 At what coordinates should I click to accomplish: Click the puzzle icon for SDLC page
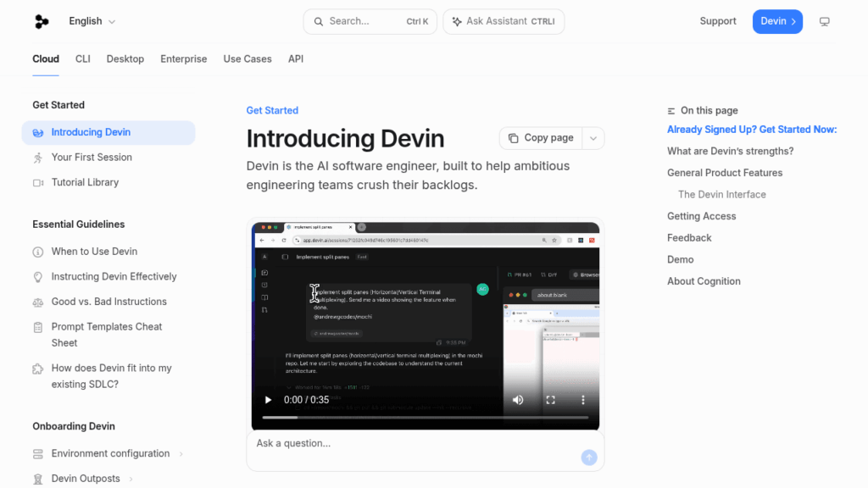coord(37,369)
